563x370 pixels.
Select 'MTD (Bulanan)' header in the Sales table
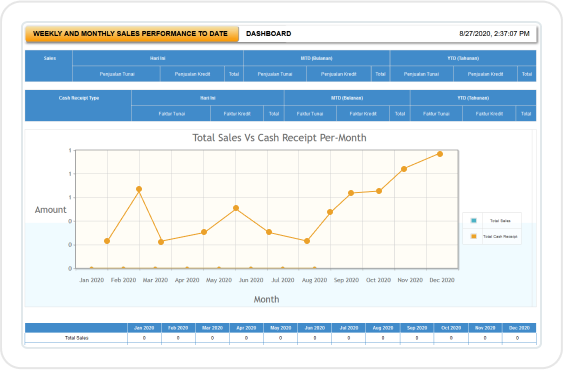pyautogui.click(x=316, y=58)
